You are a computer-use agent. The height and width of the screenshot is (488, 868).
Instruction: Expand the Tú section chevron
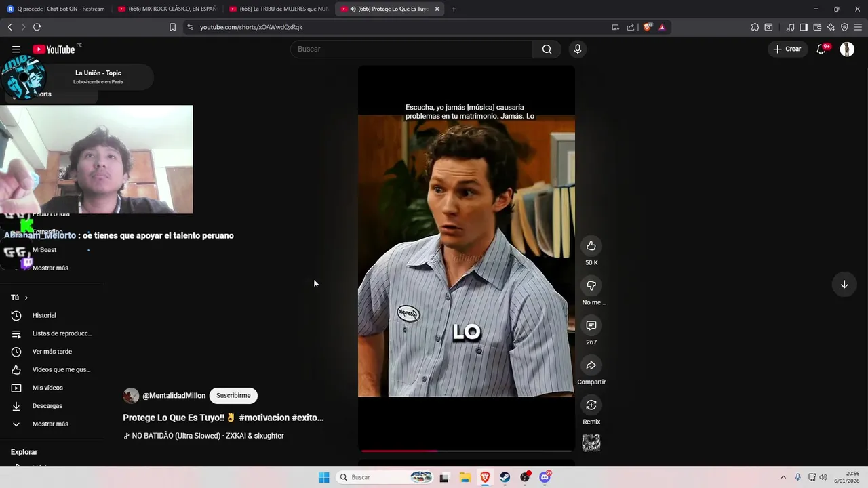pyautogui.click(x=26, y=298)
